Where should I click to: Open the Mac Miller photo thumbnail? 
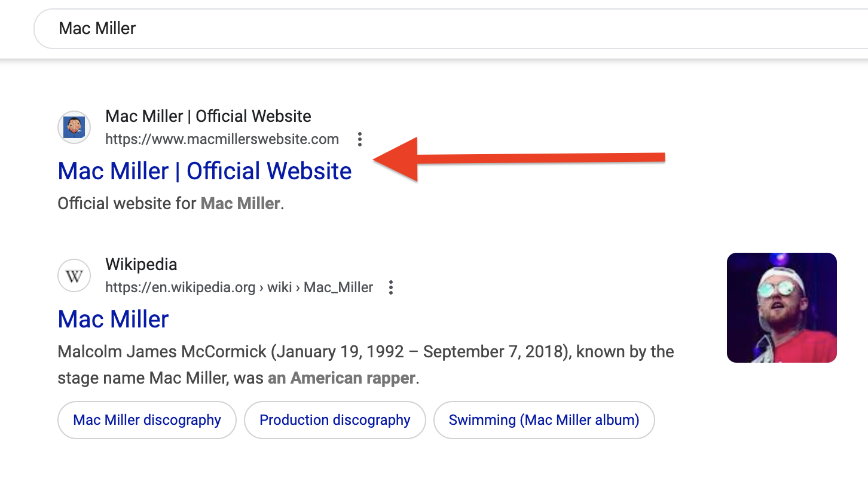pyautogui.click(x=781, y=308)
